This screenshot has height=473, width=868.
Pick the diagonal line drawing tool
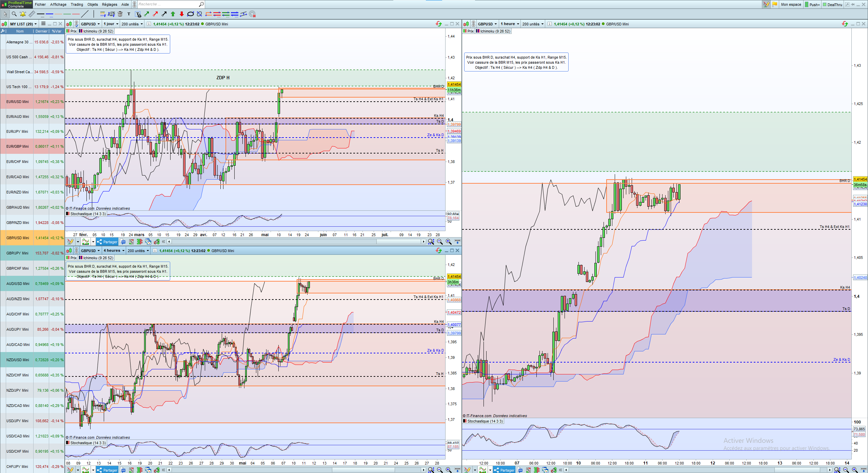85,14
